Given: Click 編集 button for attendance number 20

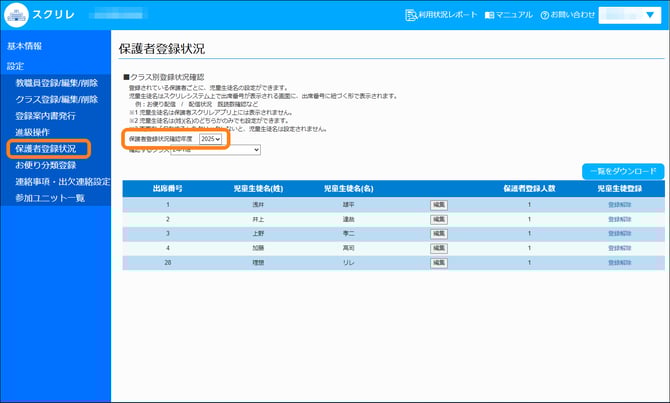Looking at the screenshot, I should click(439, 263).
